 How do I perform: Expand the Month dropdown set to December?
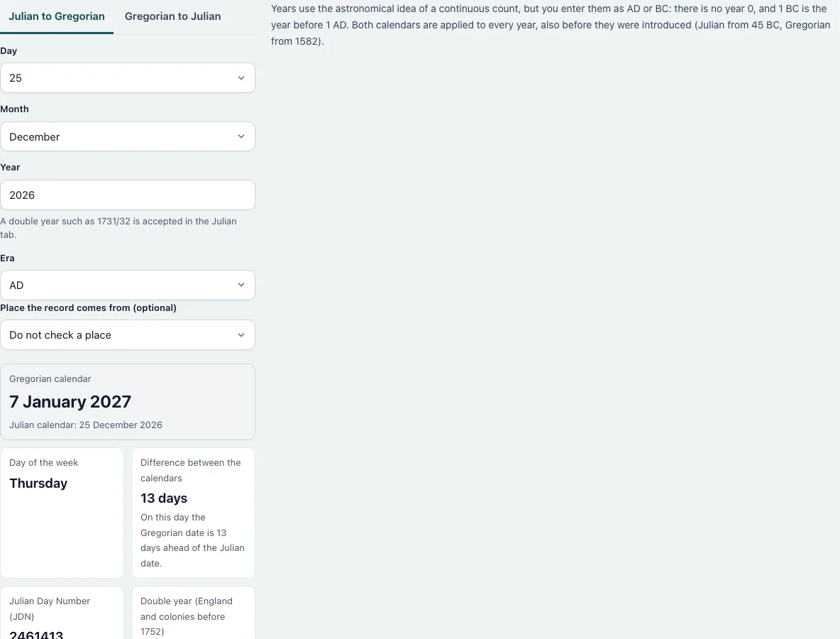click(128, 137)
